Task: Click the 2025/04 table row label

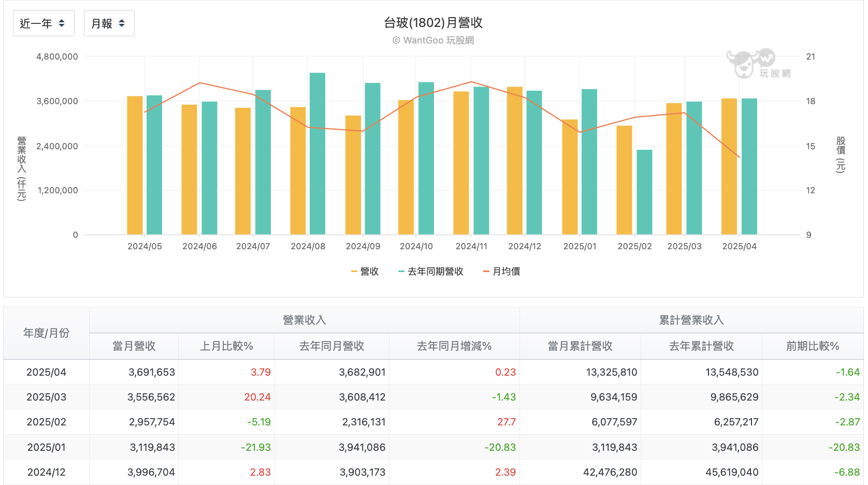Action: (47, 372)
